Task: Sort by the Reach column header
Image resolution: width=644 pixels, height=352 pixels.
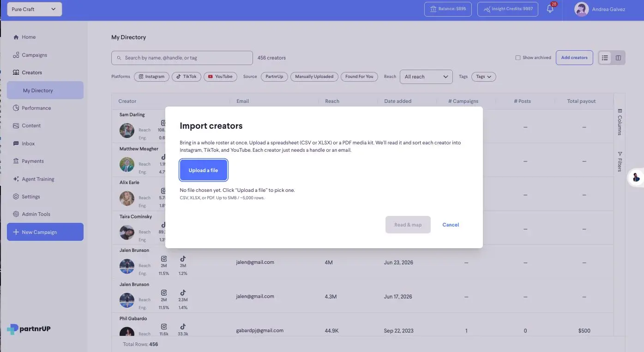Action: point(332,101)
